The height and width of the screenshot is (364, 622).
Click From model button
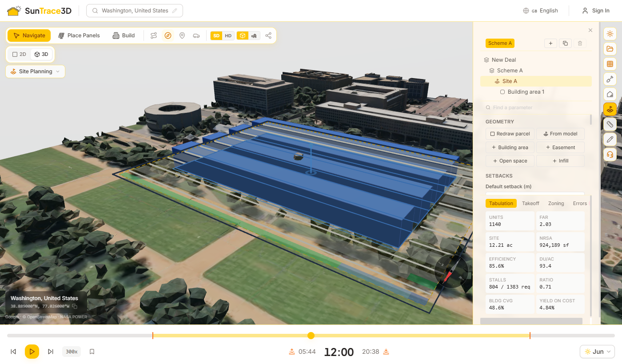tap(560, 134)
